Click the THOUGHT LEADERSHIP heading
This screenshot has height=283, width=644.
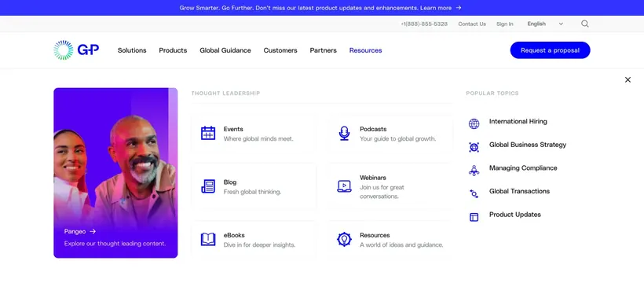tap(225, 94)
